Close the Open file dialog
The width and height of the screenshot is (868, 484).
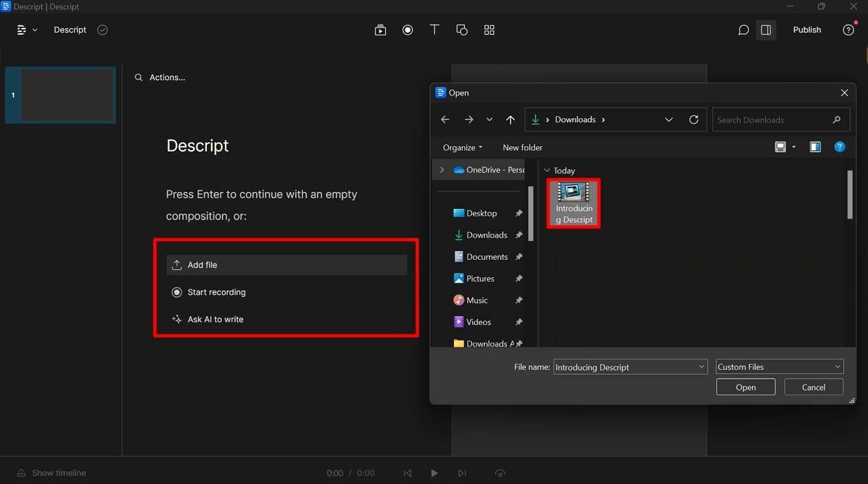(844, 93)
